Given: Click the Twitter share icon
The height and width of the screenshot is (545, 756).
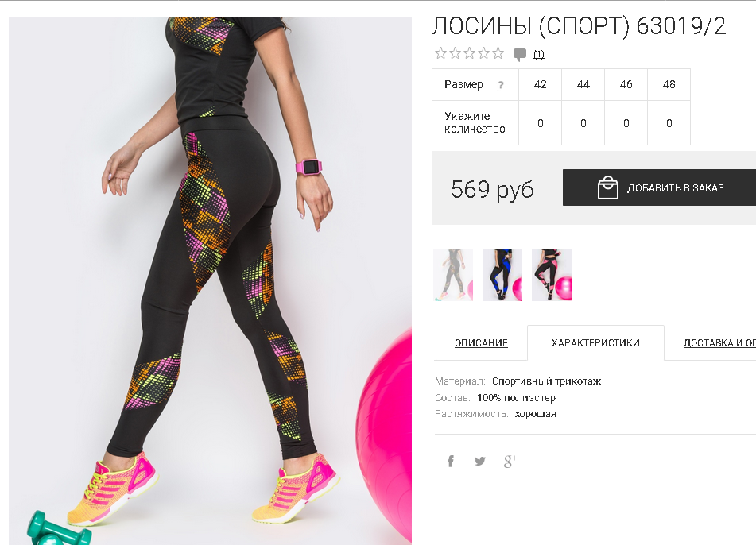Looking at the screenshot, I should tap(479, 462).
